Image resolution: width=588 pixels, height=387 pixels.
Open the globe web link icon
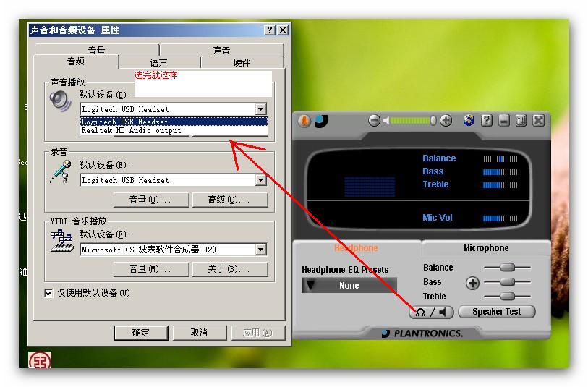tap(469, 121)
